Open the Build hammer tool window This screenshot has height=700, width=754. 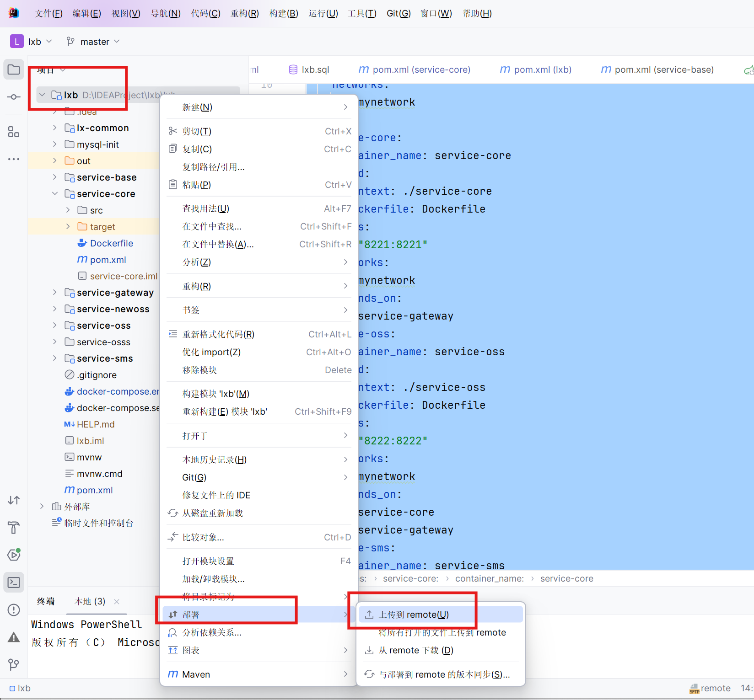pos(14,528)
